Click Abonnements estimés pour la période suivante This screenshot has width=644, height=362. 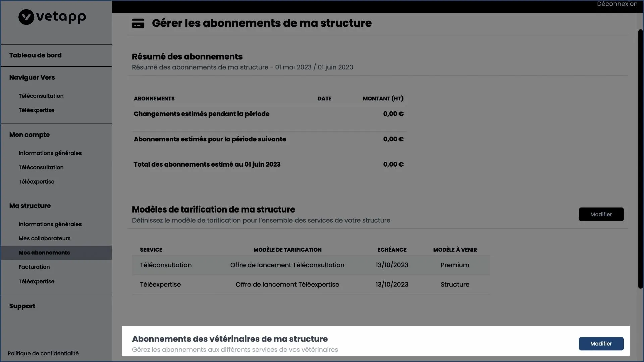269,139
